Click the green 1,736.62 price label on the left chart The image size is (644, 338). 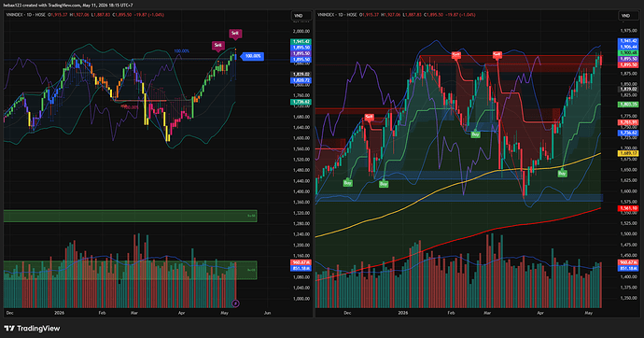tap(301, 102)
